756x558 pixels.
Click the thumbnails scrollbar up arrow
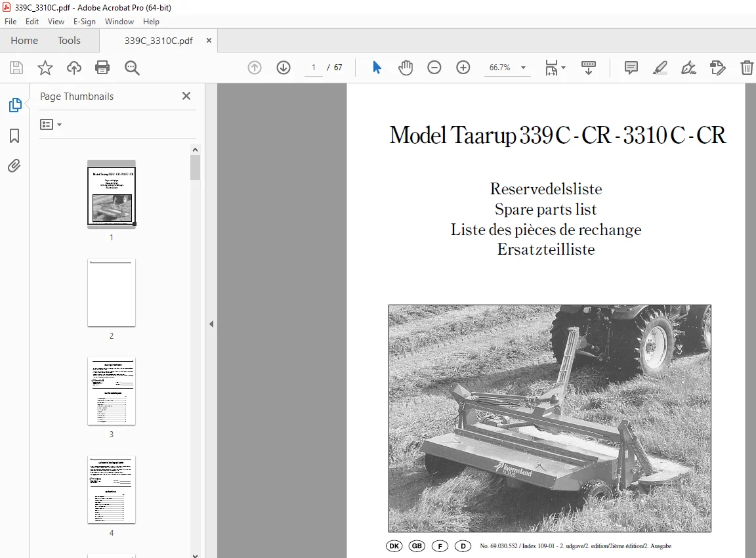(x=196, y=150)
